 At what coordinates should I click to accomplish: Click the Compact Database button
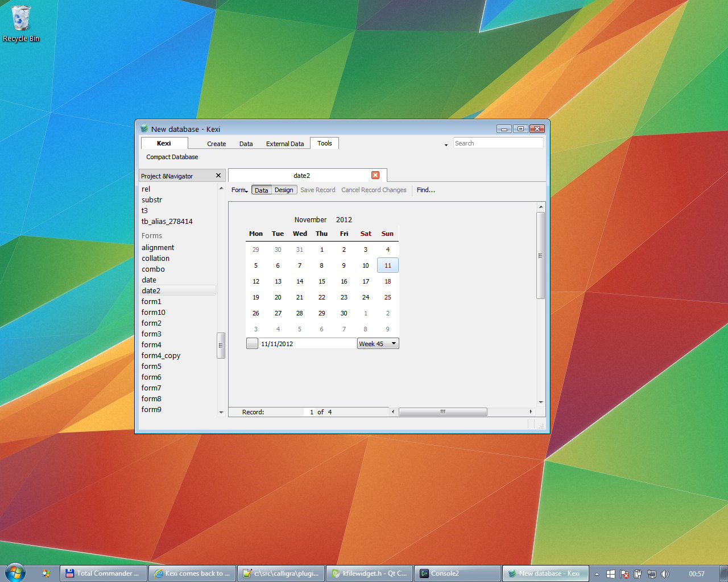tap(172, 157)
